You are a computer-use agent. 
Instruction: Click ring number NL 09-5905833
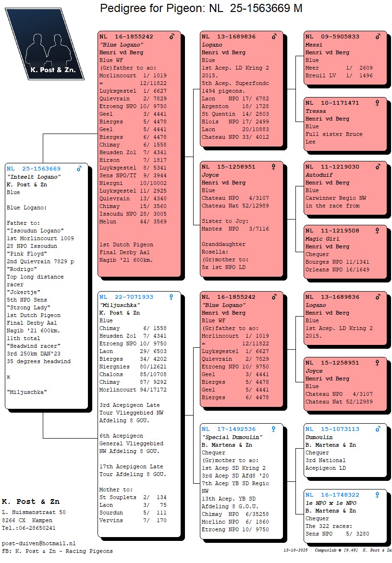click(x=332, y=37)
